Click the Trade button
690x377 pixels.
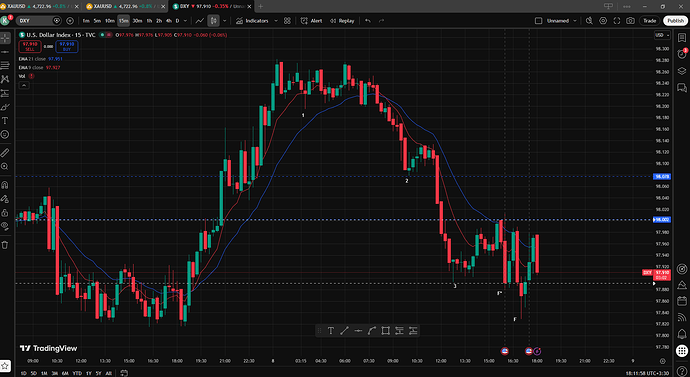coord(650,21)
